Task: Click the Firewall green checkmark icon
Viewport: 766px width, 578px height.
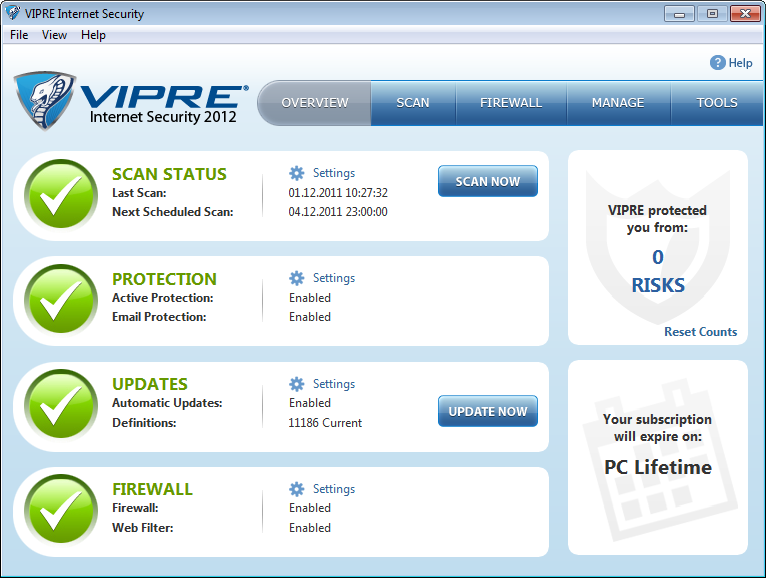Action: tap(62, 511)
